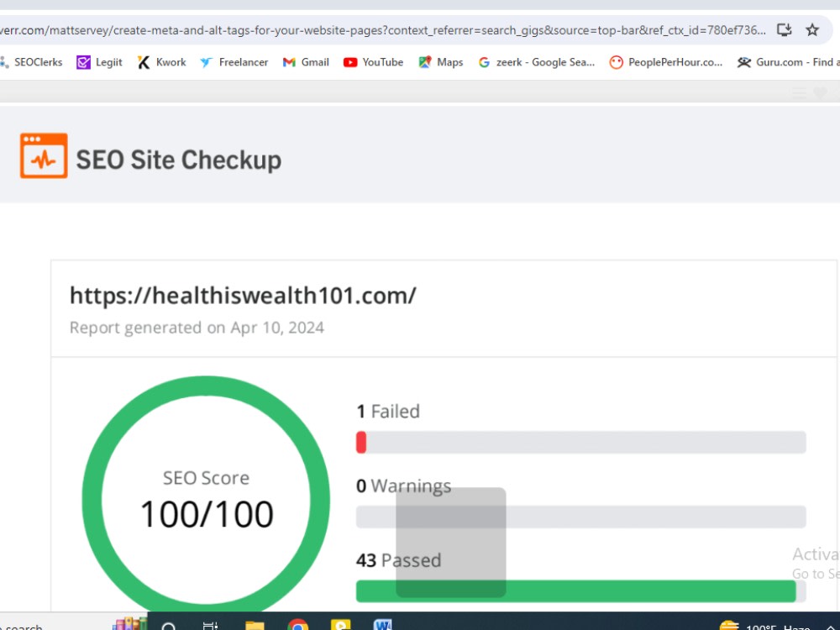
Task: Click the 0 Warnings label
Action: point(403,486)
